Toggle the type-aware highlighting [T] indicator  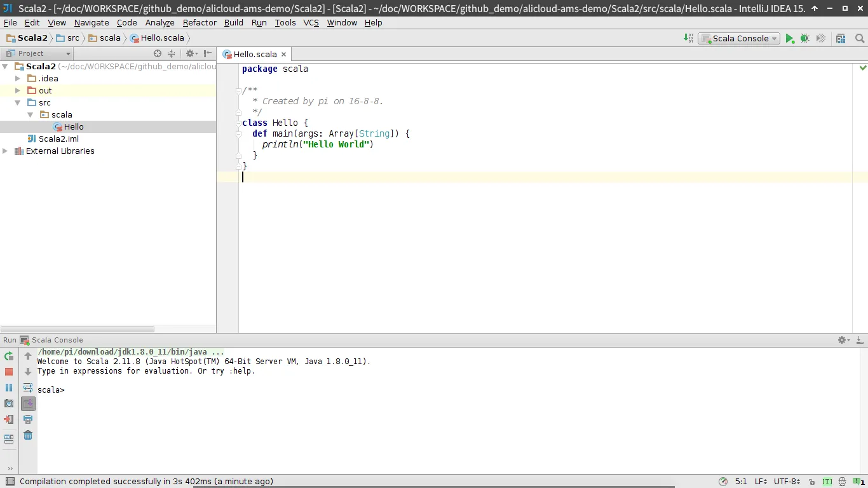(x=827, y=482)
